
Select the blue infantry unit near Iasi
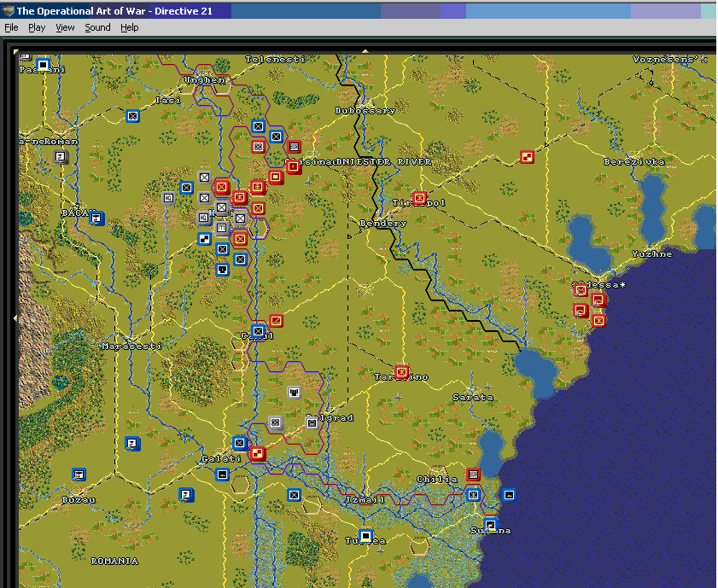[x=133, y=116]
